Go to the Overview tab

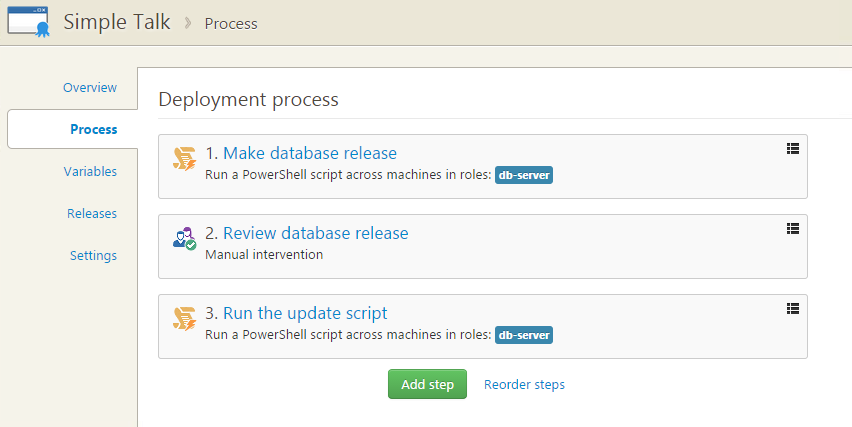[90, 87]
